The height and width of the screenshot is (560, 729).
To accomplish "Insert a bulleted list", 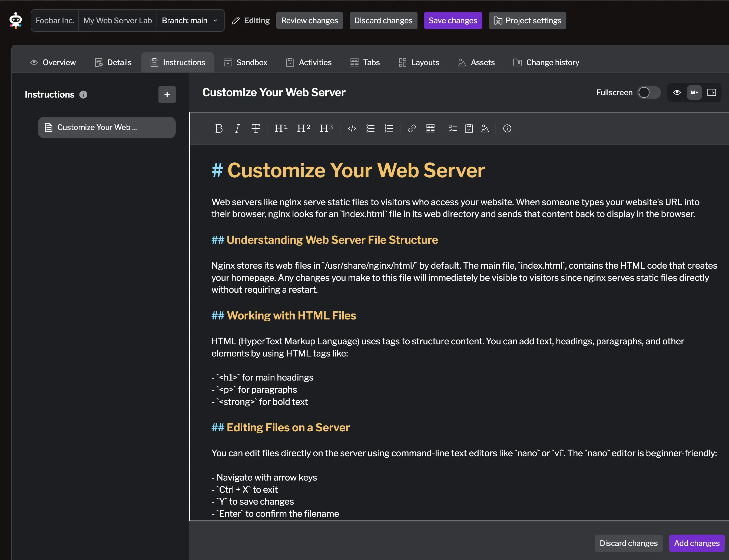I will pos(370,128).
